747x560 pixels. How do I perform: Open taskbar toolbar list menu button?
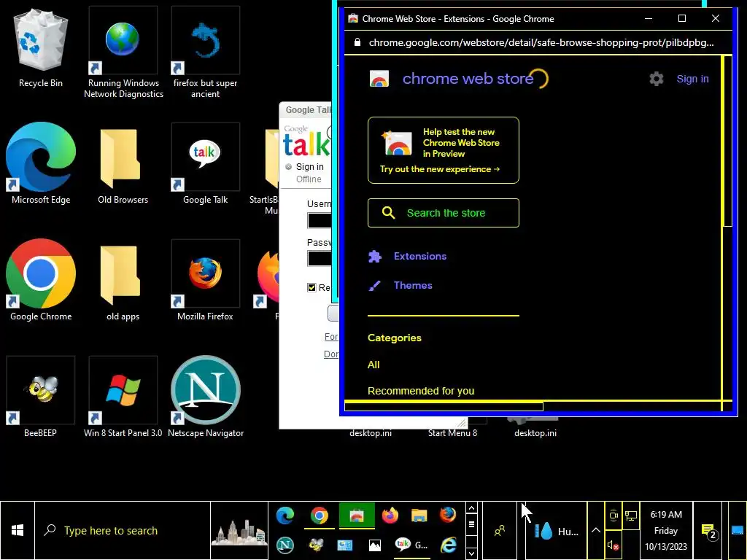pos(471,524)
